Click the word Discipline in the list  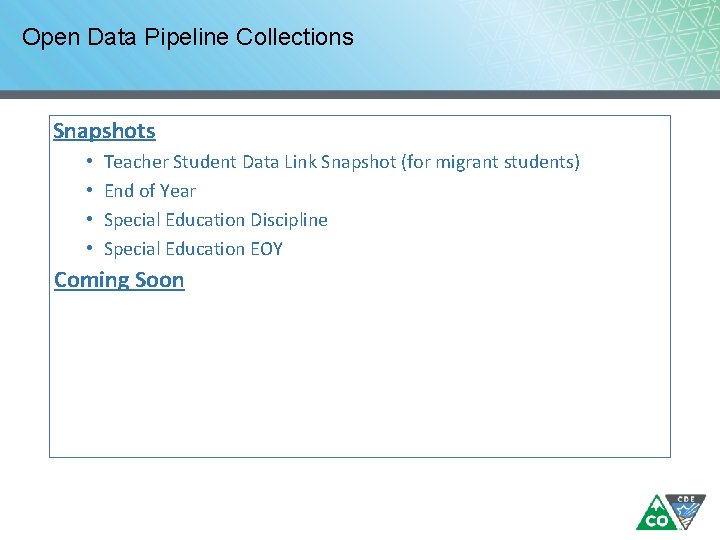click(x=289, y=220)
